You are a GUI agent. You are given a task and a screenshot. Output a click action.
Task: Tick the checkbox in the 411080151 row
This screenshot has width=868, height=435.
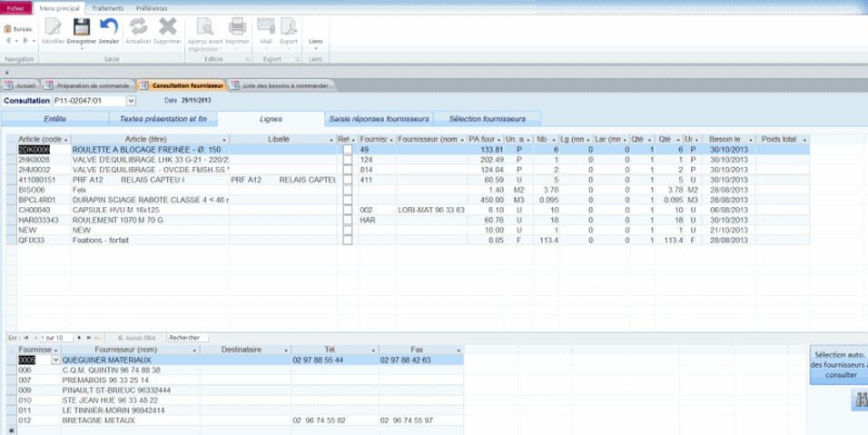point(347,180)
